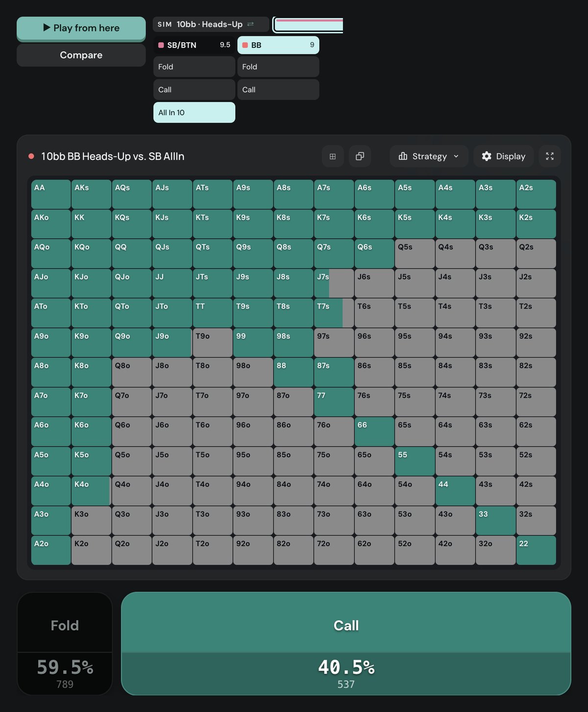The height and width of the screenshot is (712, 588).
Task: Open the Display settings
Action: (504, 156)
